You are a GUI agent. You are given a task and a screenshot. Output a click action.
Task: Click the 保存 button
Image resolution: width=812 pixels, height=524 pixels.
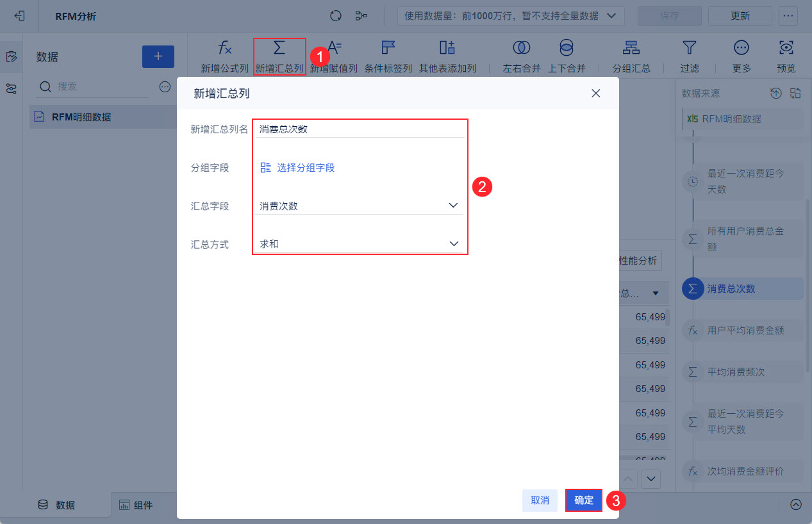669,16
